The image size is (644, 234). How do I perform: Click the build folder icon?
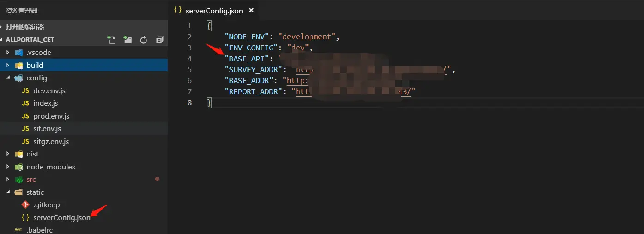click(x=19, y=65)
